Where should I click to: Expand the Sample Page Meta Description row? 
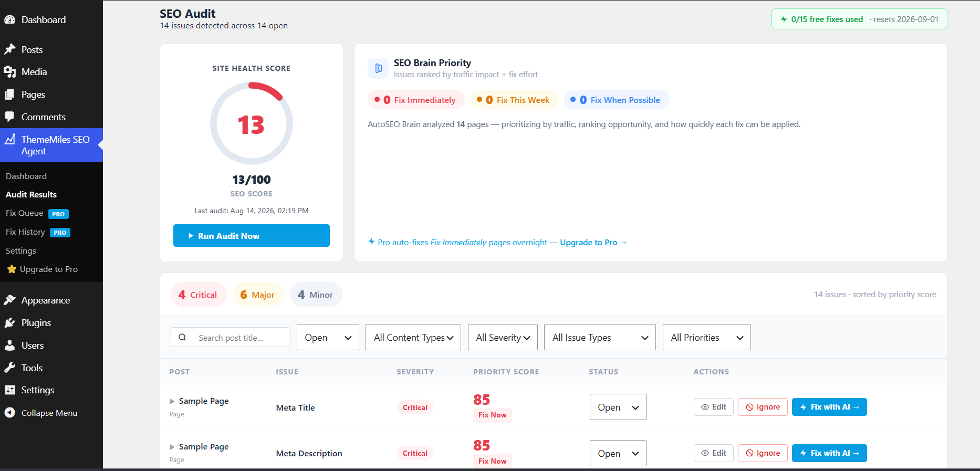[172, 447]
